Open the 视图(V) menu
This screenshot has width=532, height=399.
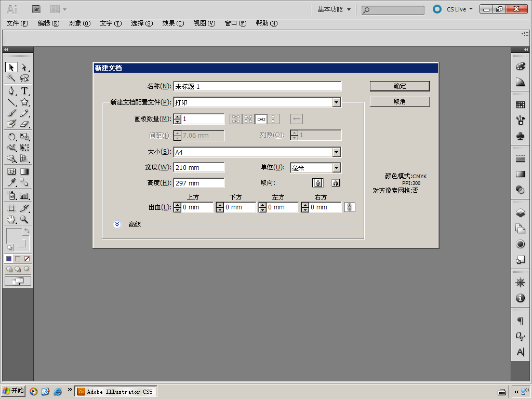tap(204, 23)
